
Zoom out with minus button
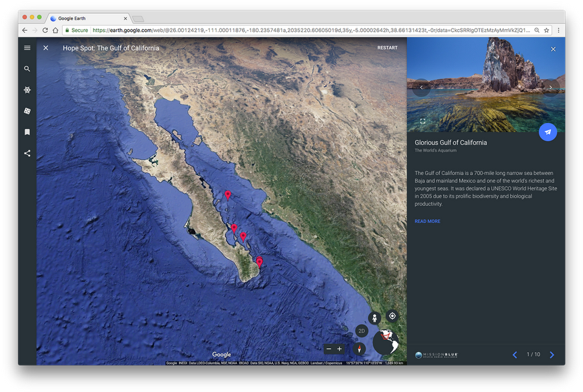(x=328, y=349)
